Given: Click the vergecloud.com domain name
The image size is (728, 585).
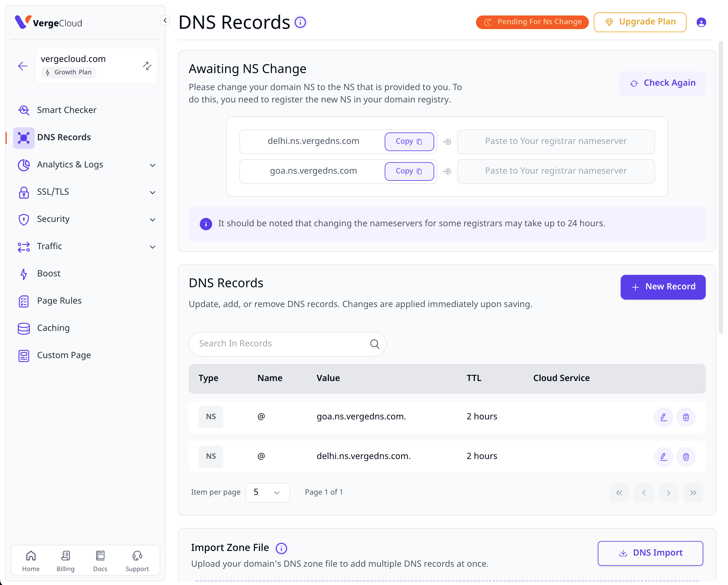Looking at the screenshot, I should pos(73,59).
